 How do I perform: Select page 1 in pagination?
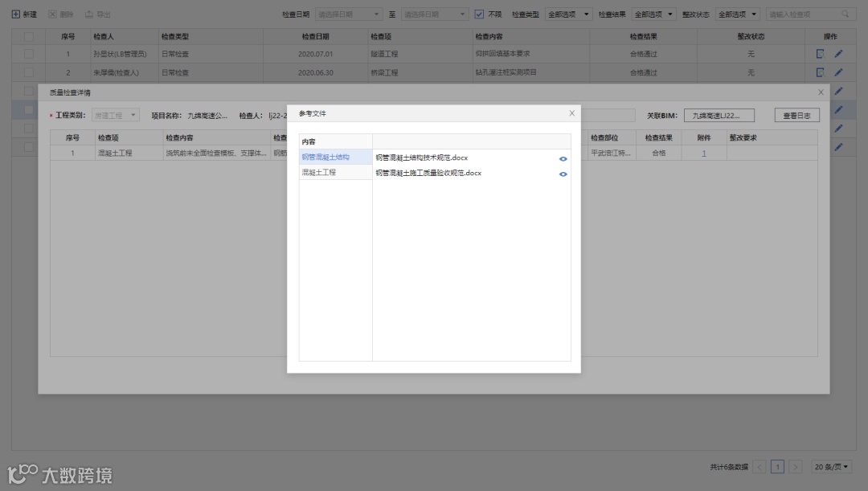tap(777, 467)
